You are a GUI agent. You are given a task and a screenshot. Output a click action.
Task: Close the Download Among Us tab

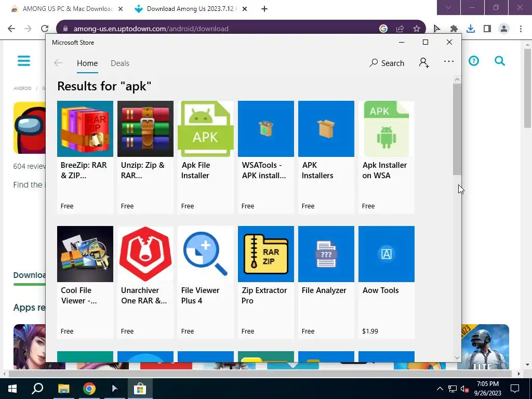tap(245, 9)
